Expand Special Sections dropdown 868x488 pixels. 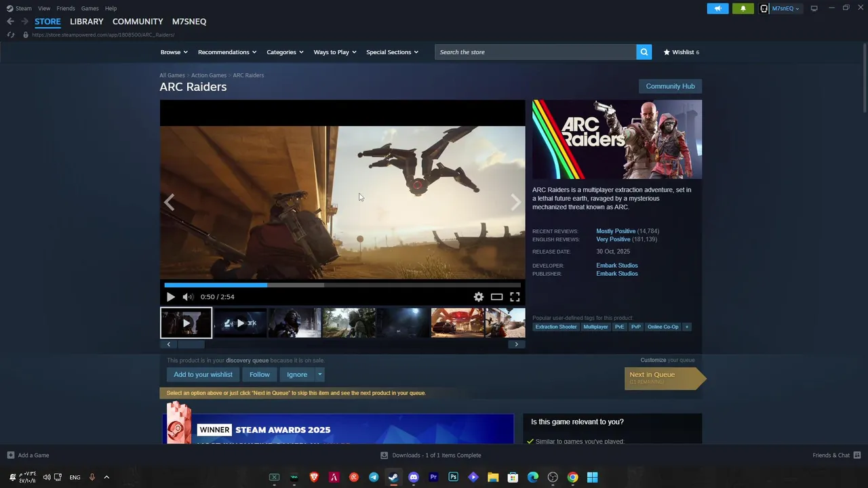click(392, 52)
